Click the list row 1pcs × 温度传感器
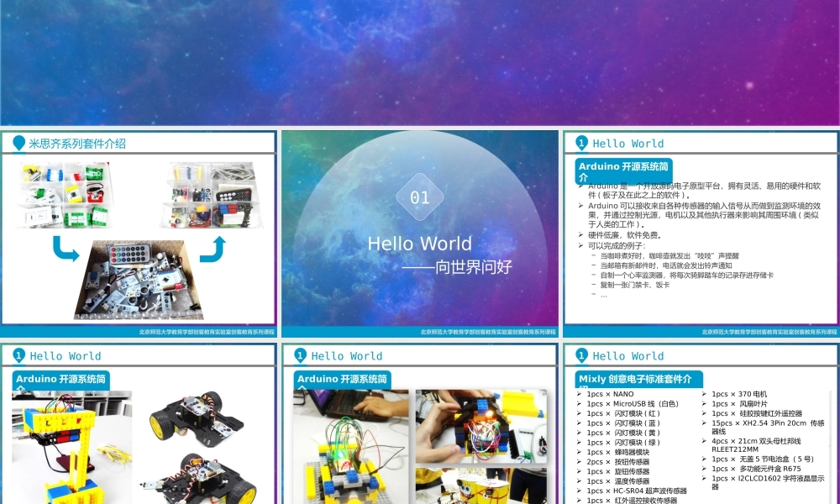The width and height of the screenshot is (840, 504). coord(617,481)
